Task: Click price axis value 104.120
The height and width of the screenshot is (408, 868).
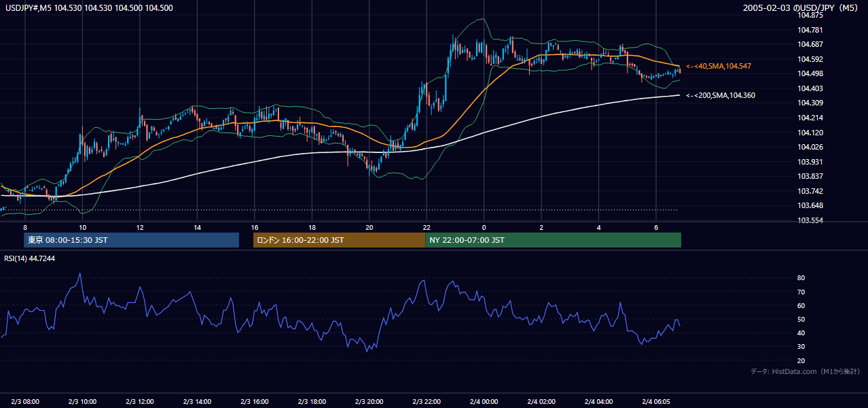Action: [810, 133]
